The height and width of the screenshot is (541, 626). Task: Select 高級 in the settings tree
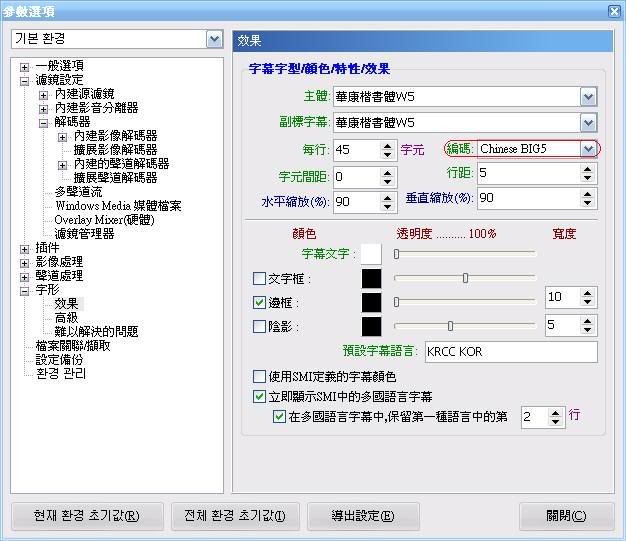tap(66, 317)
